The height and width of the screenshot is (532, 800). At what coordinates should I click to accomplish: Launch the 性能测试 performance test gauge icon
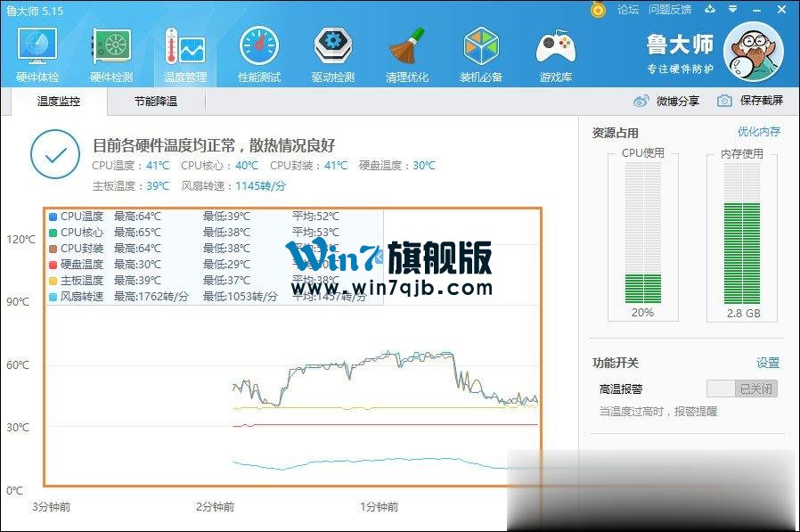(259, 55)
